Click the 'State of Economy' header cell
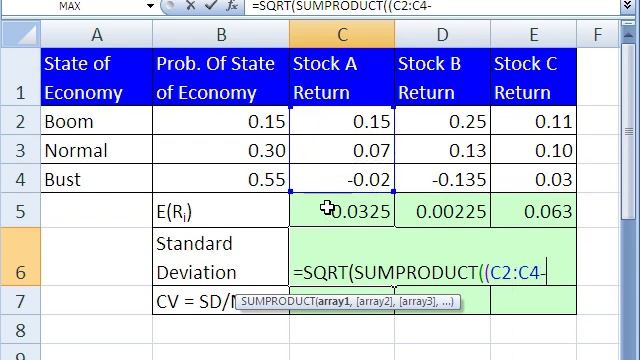 (97, 77)
